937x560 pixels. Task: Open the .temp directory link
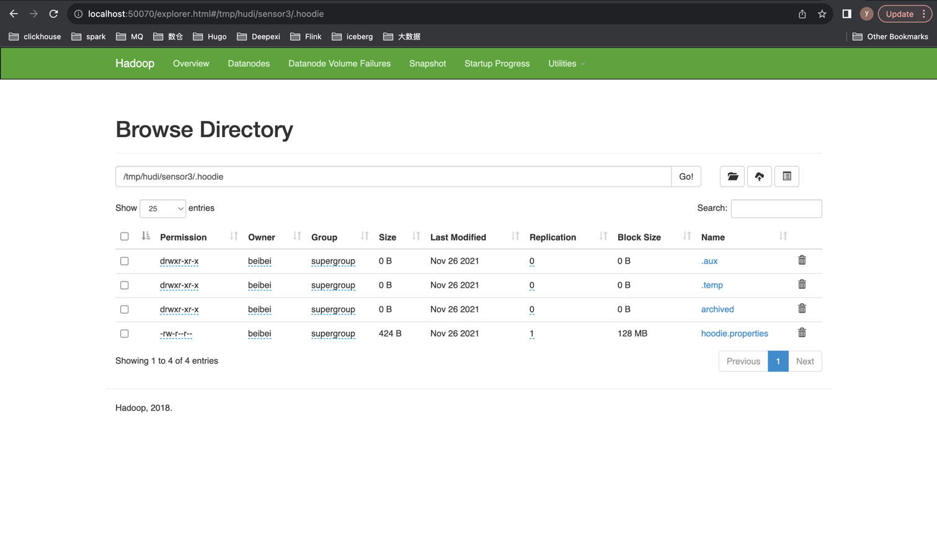click(712, 285)
